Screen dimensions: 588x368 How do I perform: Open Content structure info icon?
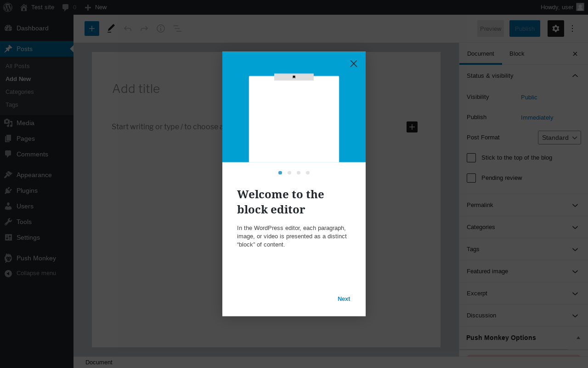pyautogui.click(x=161, y=29)
